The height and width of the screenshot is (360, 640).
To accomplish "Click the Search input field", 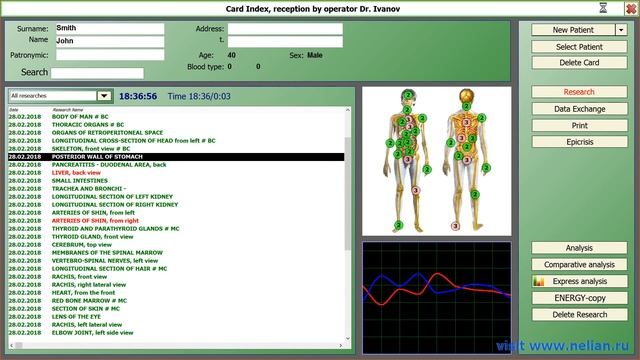I will [97, 73].
